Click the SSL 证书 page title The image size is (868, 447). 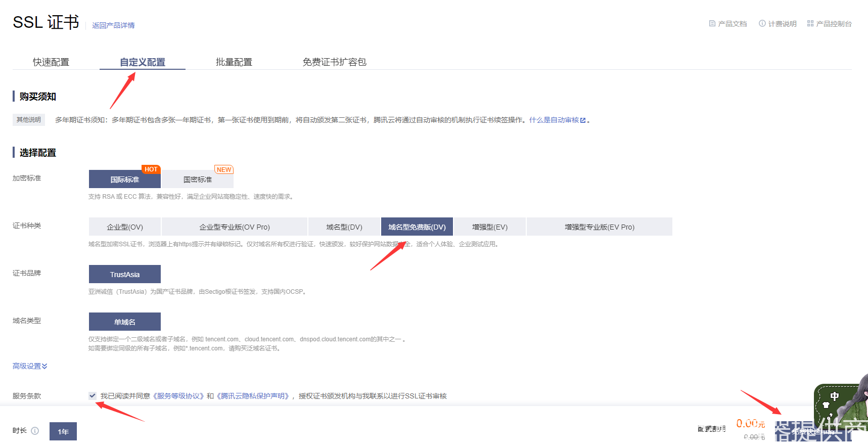point(46,22)
